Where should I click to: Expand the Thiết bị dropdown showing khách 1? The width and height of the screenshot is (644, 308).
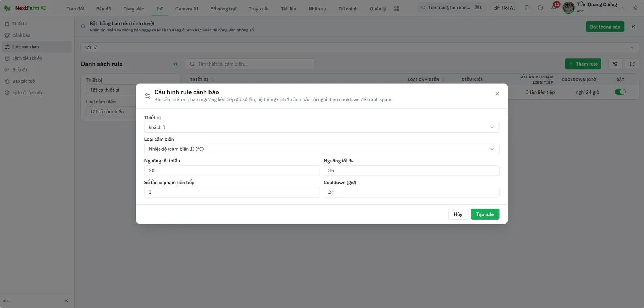click(322, 127)
